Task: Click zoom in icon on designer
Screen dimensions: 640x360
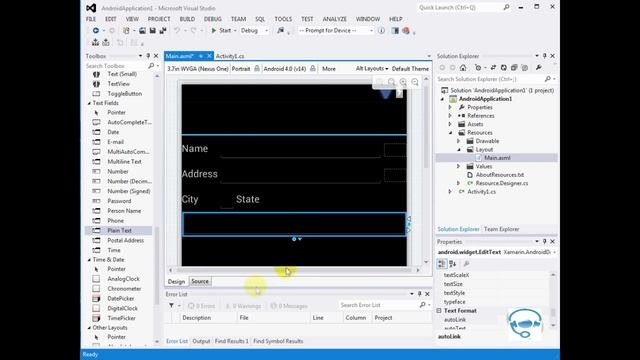Action: point(403,82)
